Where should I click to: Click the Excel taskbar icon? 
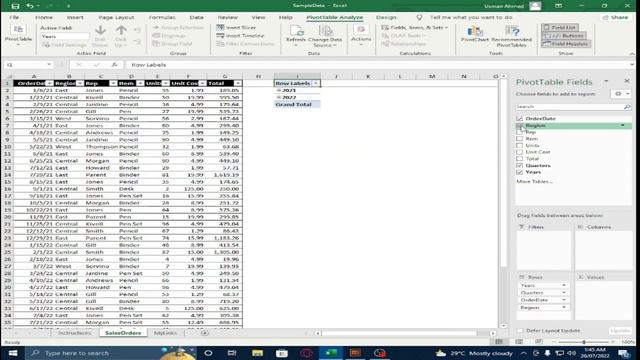click(331, 353)
